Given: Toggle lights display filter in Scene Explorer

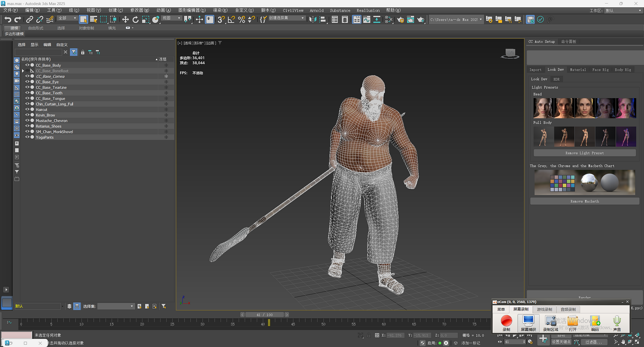Looking at the screenshot, I should 17,73.
